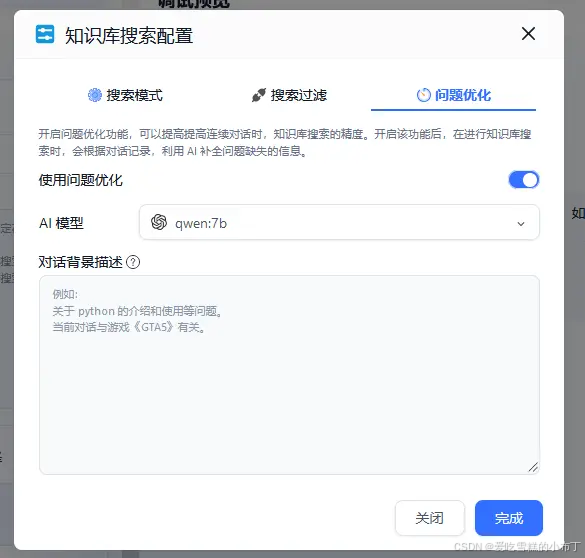Close the 知识库搜索配置 dialog with X

pyautogui.click(x=528, y=34)
